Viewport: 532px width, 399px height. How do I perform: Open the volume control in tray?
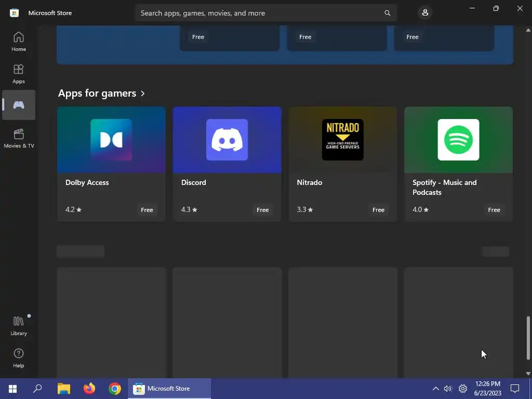coord(448,389)
